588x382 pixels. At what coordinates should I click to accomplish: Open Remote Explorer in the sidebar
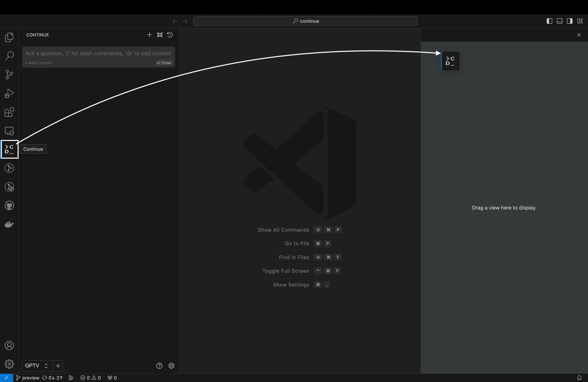(9, 131)
